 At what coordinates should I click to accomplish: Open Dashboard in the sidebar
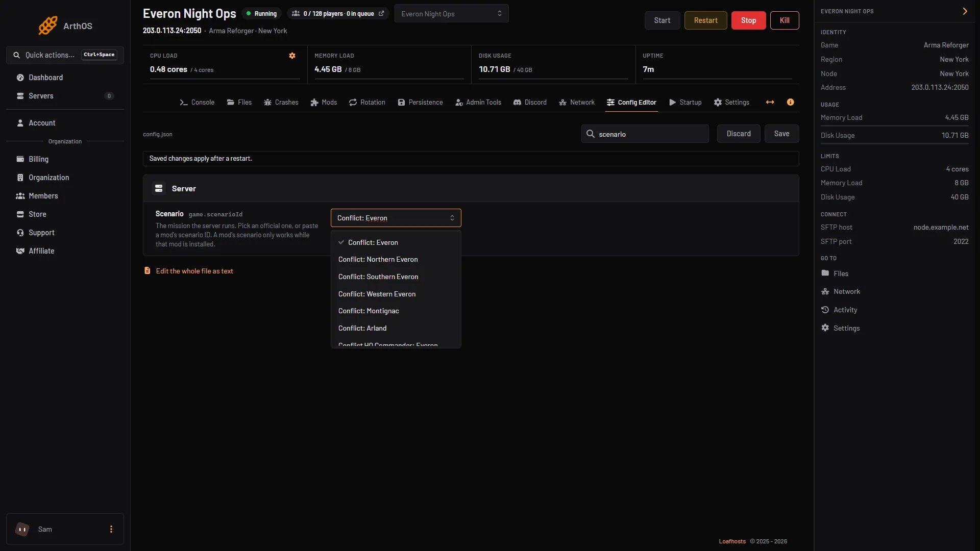[x=65, y=78]
